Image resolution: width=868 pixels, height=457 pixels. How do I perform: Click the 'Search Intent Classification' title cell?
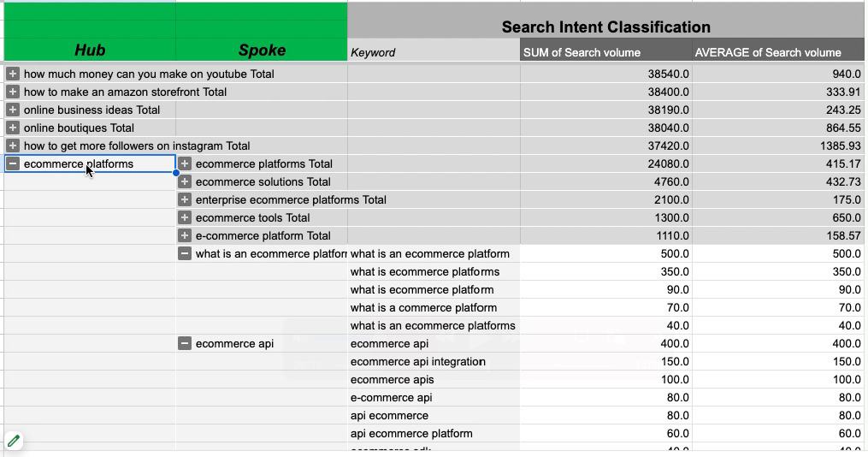[x=605, y=27]
